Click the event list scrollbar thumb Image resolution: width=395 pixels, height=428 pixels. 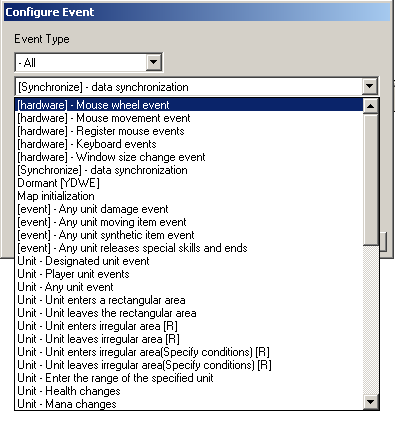pyautogui.click(x=371, y=180)
